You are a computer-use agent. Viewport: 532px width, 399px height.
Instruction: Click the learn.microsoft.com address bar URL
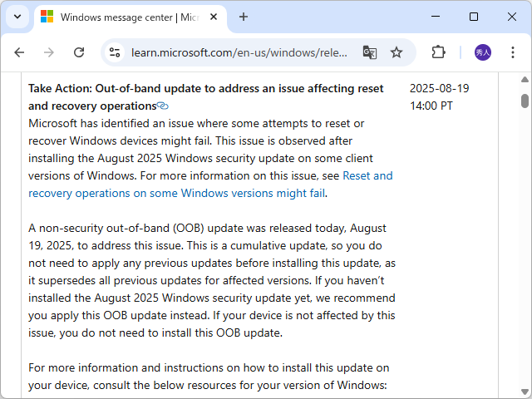[x=239, y=52]
